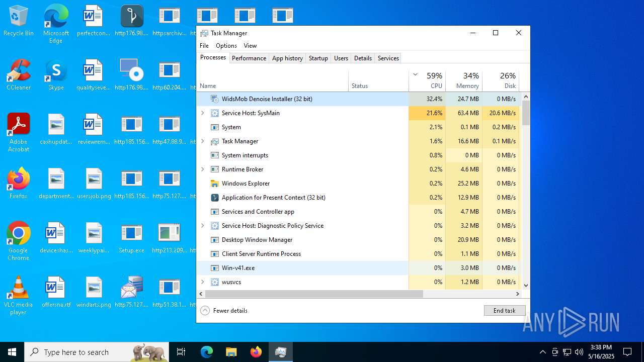Viewport: 644px width, 362px height.
Task: Click the vertical scrollbar down arrow
Action: click(526, 286)
